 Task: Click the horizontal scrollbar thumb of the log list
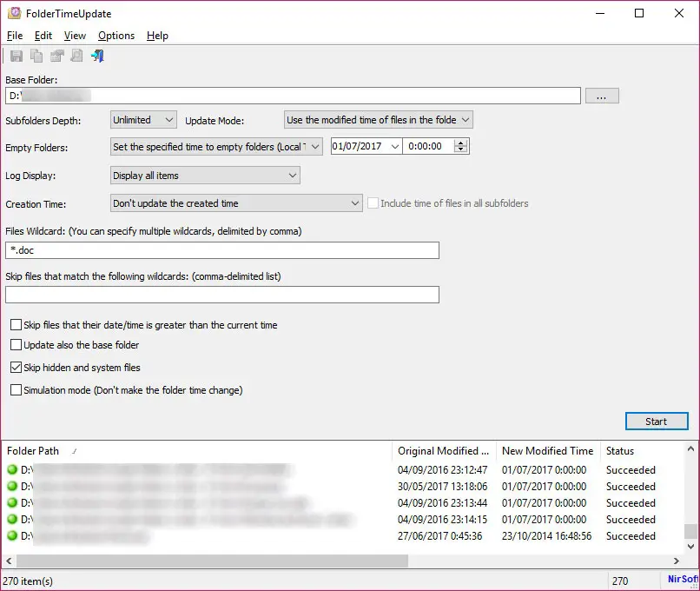pyautogui.click(x=212, y=561)
